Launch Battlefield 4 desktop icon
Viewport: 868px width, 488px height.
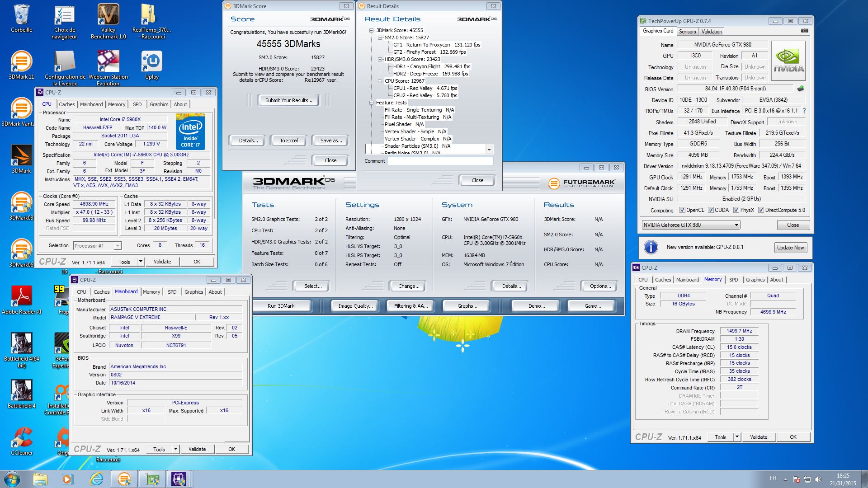pyautogui.click(x=21, y=394)
